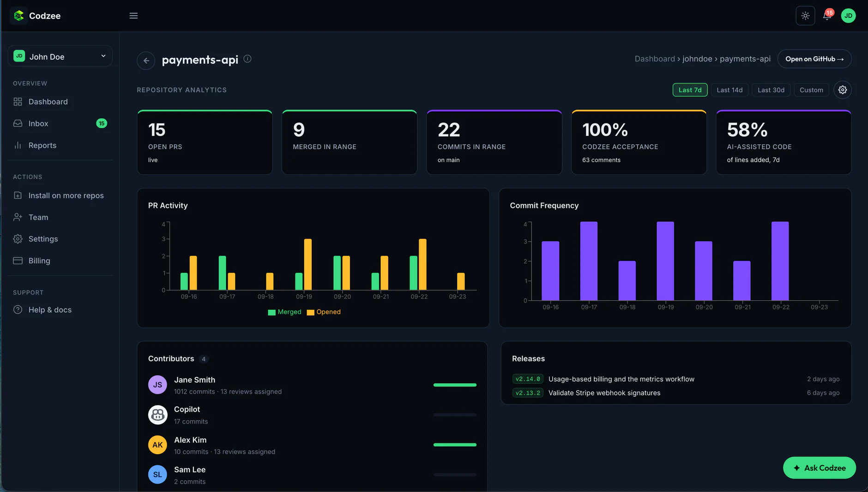Image resolution: width=868 pixels, height=492 pixels.
Task: Toggle the Merged legend swatch
Action: (271, 312)
